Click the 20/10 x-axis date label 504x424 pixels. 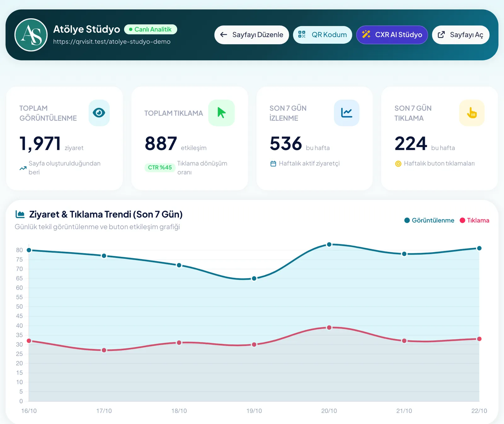(329, 411)
